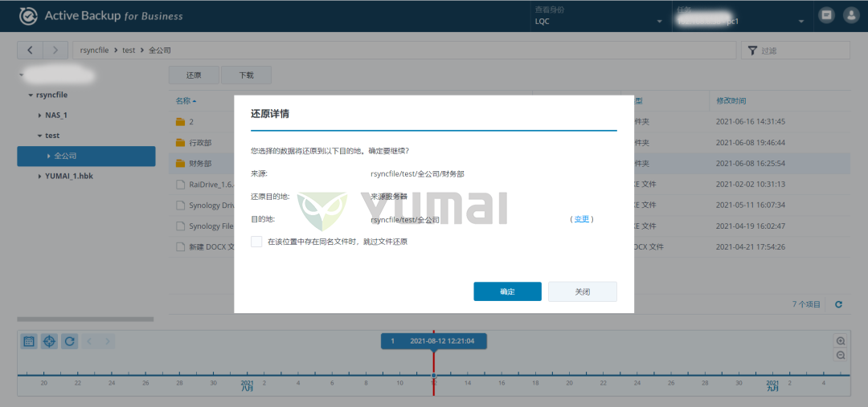Go to next timeline version arrow
The height and width of the screenshot is (407, 868).
pos(108,341)
